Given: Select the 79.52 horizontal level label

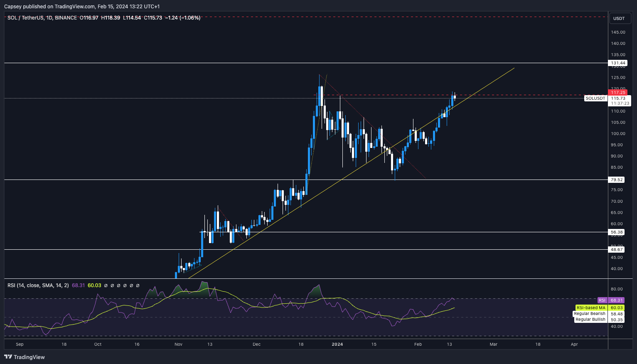Looking at the screenshot, I should (x=617, y=180).
